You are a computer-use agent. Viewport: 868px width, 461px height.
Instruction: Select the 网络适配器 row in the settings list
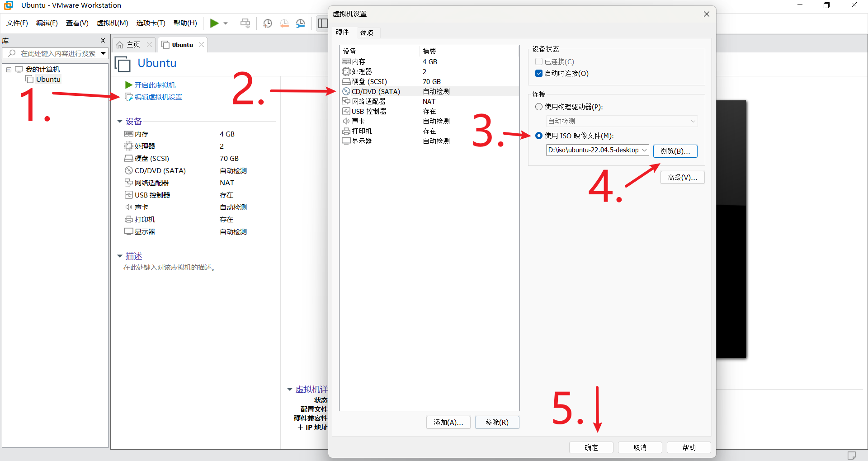[x=368, y=101]
